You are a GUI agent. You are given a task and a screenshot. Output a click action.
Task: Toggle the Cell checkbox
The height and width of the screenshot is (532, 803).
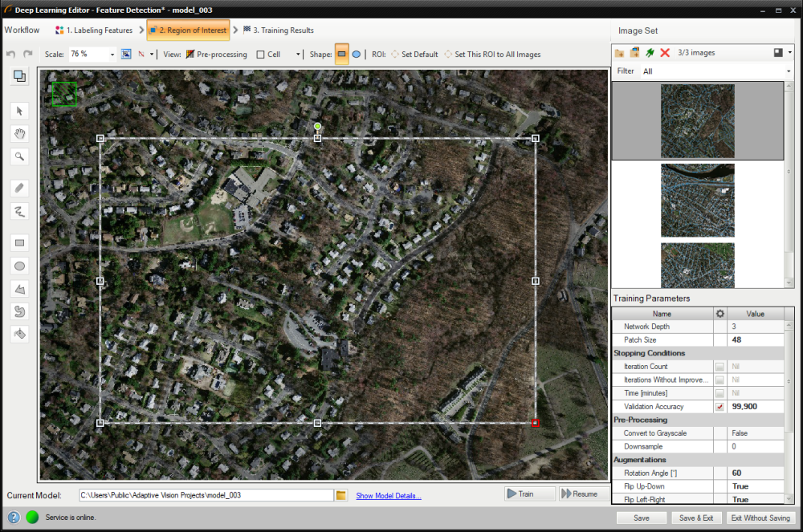click(x=261, y=55)
